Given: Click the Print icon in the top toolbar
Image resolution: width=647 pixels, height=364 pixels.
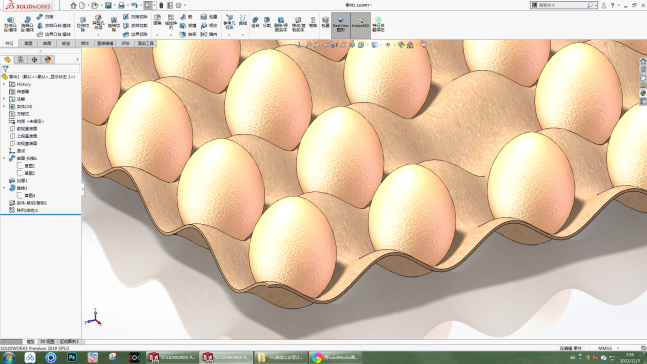Looking at the screenshot, I should coord(121,5).
